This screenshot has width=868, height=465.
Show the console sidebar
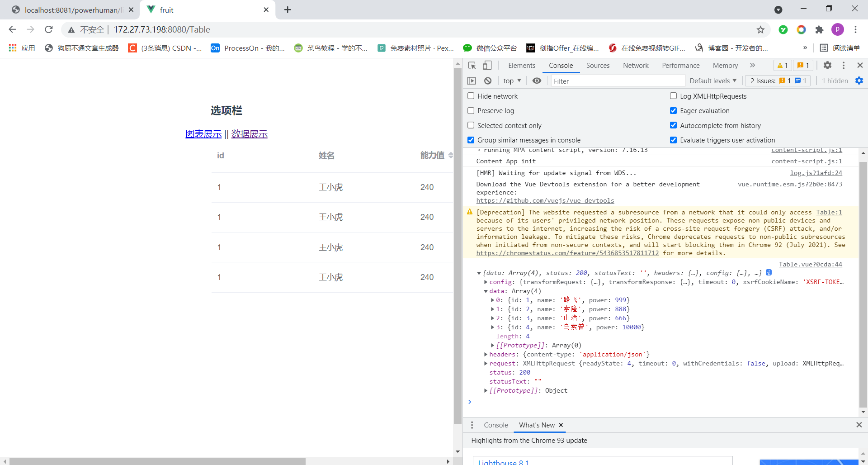pos(472,81)
